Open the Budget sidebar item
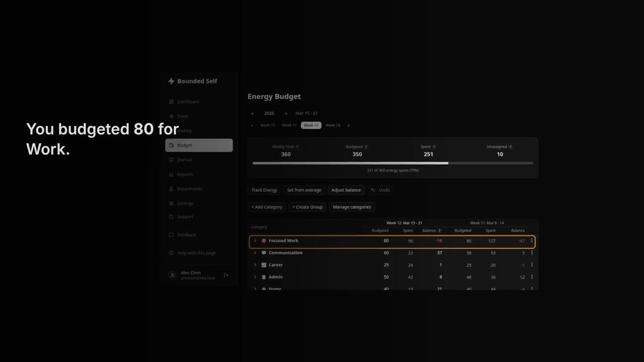The height and width of the screenshot is (362, 644). (199, 145)
